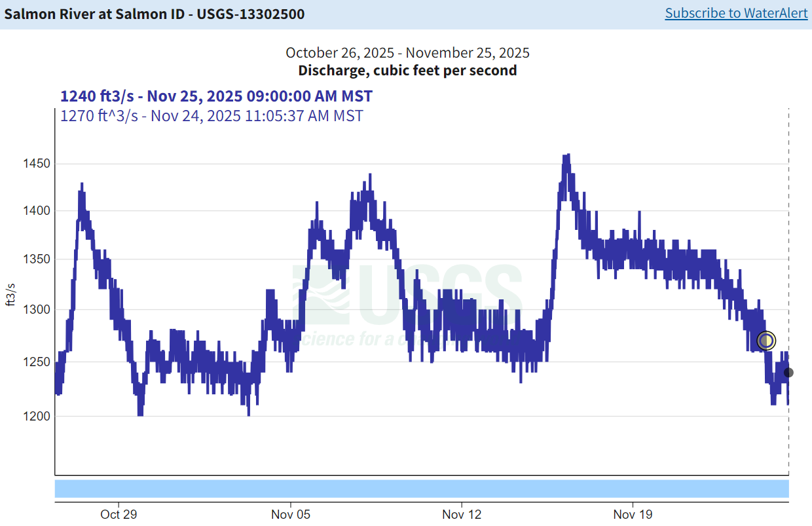Click the Nov 12 x-axis date label
Viewport: 812px width, 526px height.
[462, 514]
